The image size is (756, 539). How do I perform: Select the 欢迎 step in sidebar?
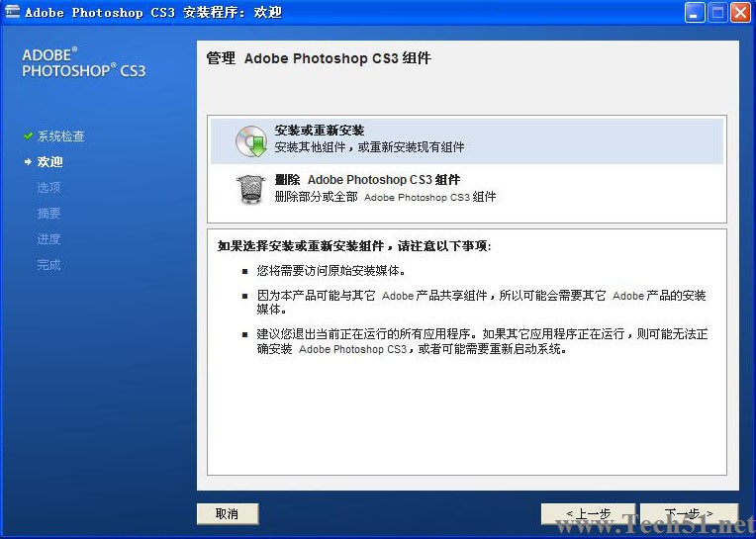click(x=49, y=162)
